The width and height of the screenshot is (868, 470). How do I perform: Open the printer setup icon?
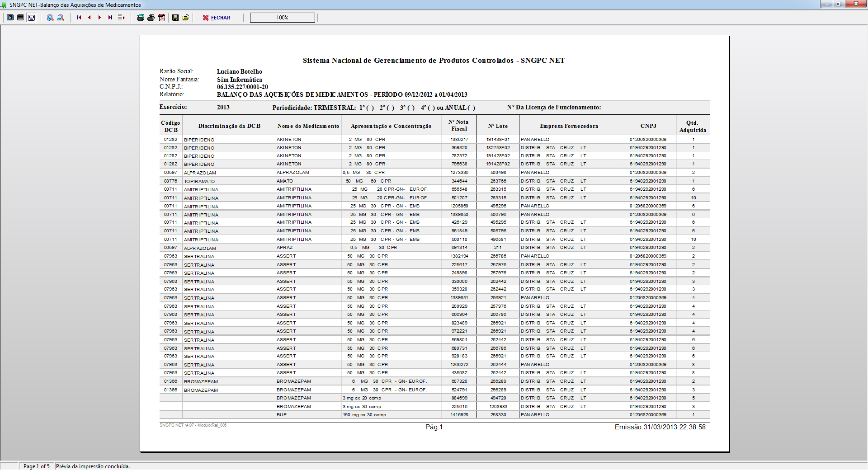(141, 18)
